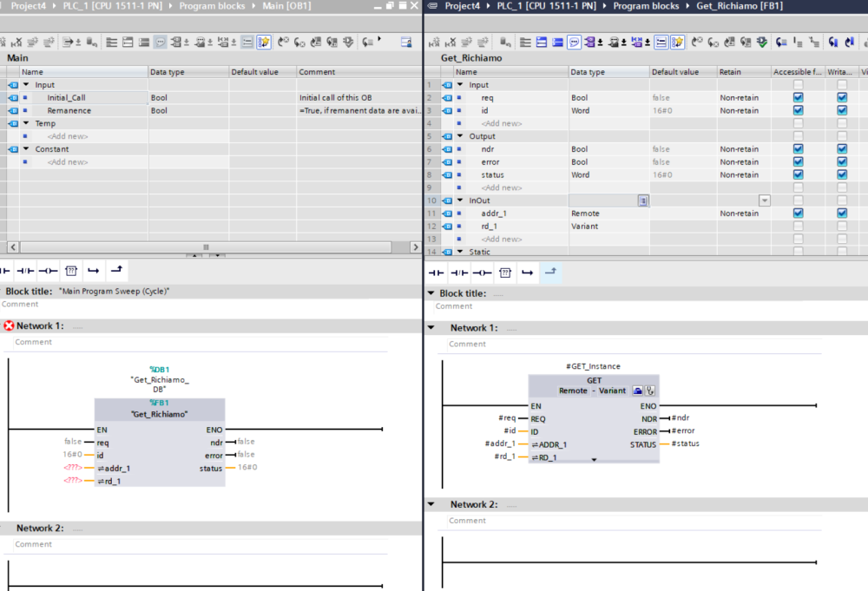The width and height of the screenshot is (868, 591).
Task: Click missing addr_1 operand on Get_Richiamo call
Action: [x=72, y=468]
